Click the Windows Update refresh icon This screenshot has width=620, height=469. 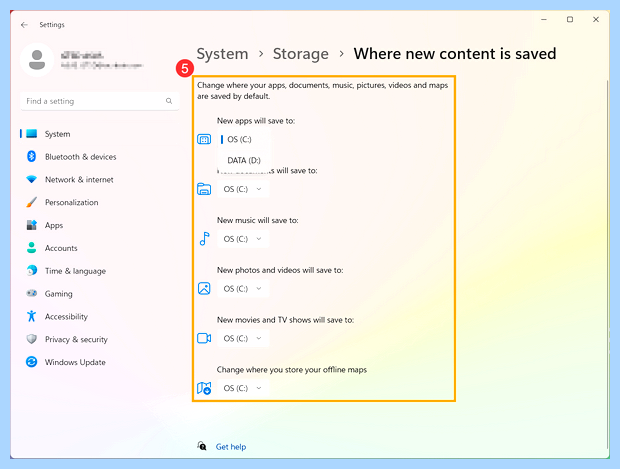click(x=32, y=362)
